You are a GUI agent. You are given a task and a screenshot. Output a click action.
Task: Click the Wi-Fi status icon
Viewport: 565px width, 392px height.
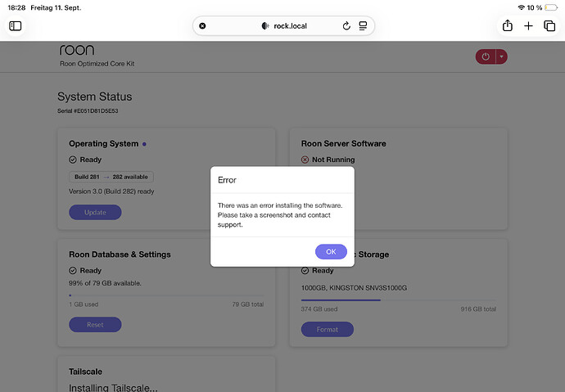click(521, 7)
